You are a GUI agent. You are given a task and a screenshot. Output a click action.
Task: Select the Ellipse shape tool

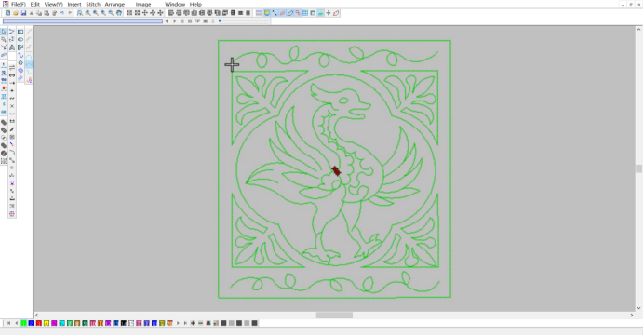tap(20, 39)
